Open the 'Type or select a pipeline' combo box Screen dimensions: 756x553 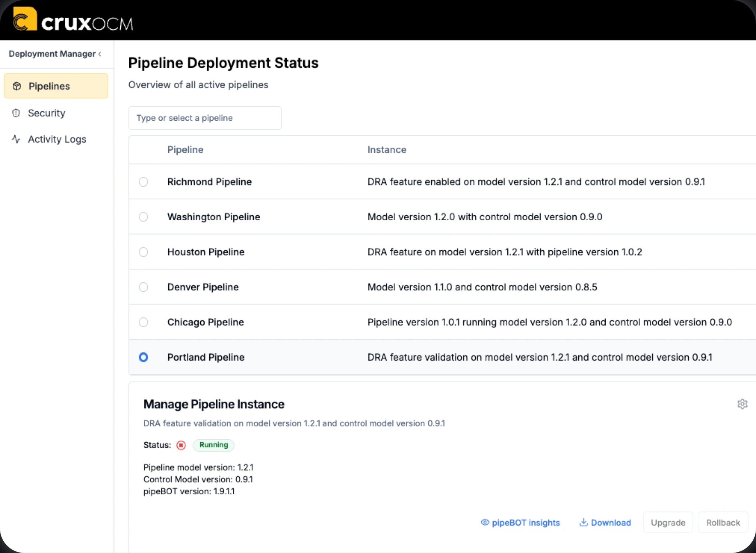point(205,118)
